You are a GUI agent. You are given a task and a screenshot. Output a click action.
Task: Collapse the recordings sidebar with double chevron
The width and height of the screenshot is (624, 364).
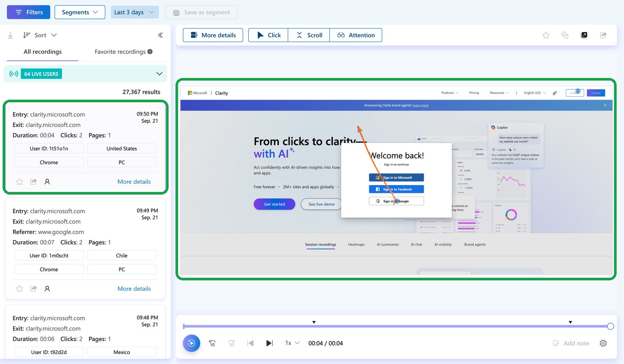160,35
